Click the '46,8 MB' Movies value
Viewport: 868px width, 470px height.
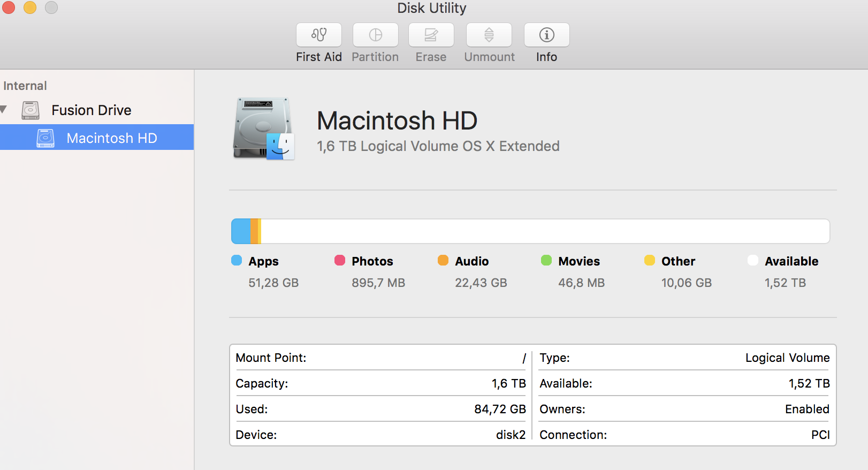coord(582,283)
